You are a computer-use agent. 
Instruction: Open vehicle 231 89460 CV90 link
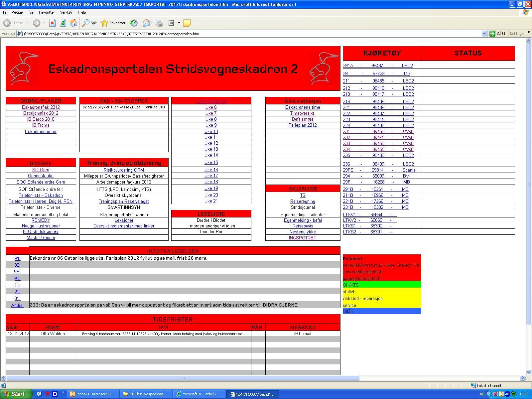pyautogui.click(x=378, y=131)
